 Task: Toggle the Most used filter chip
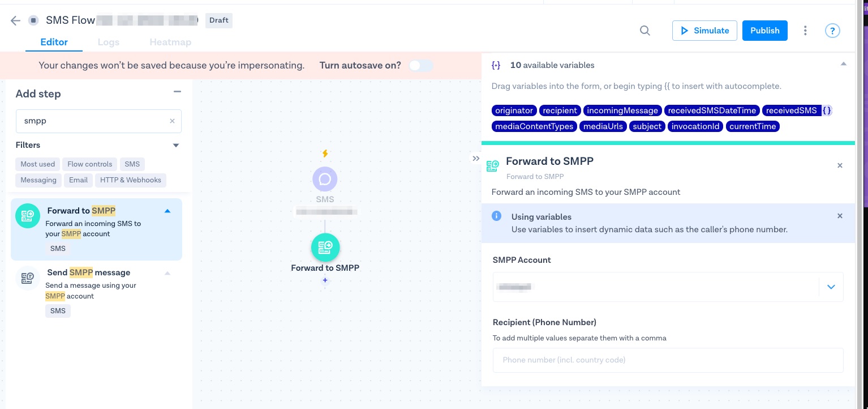[38, 164]
